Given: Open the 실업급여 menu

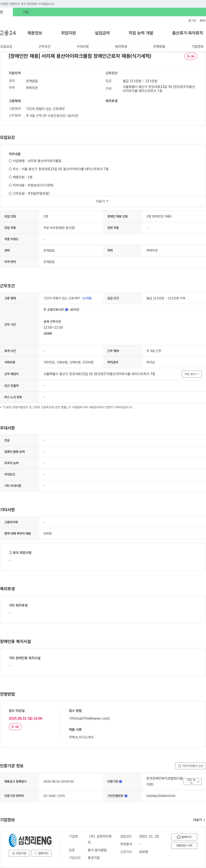Looking at the screenshot, I should [x=102, y=33].
